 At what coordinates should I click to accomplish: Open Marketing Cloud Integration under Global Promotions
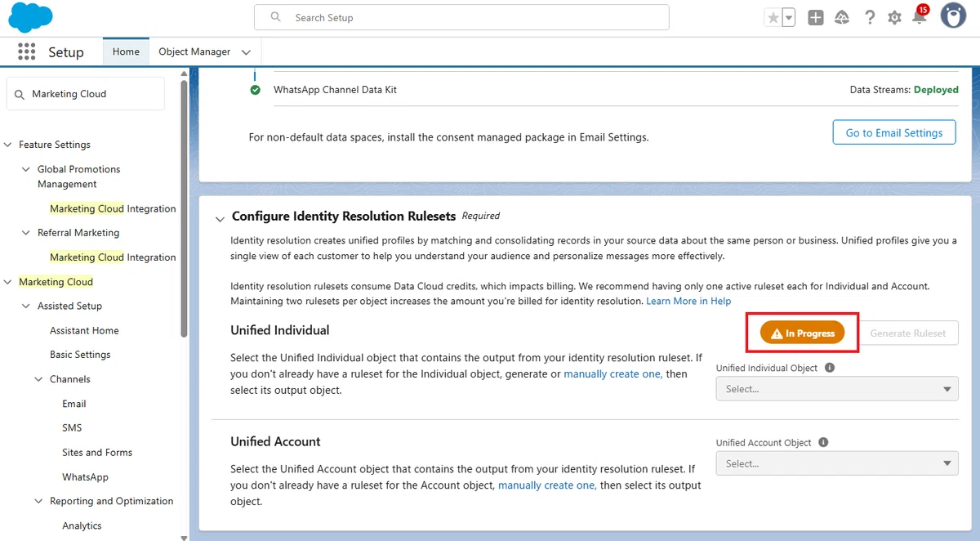coord(113,208)
